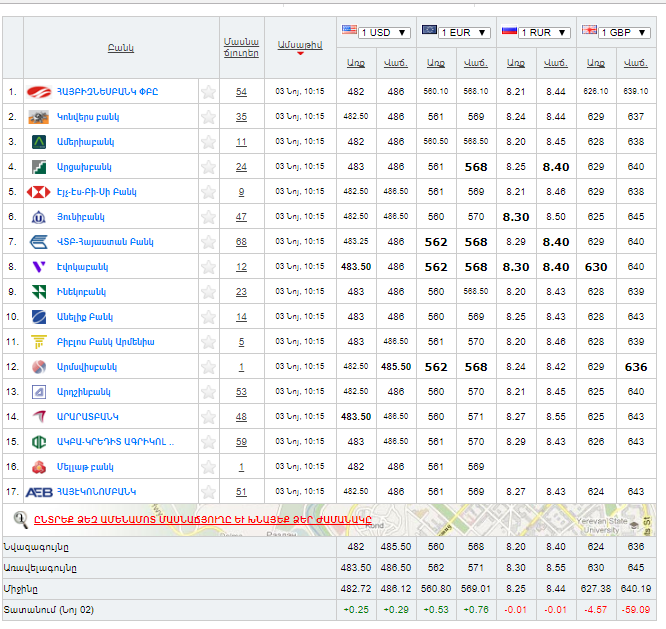Open the 1 USD currency dropdown
This screenshot has width=666, height=629.
pos(384,33)
